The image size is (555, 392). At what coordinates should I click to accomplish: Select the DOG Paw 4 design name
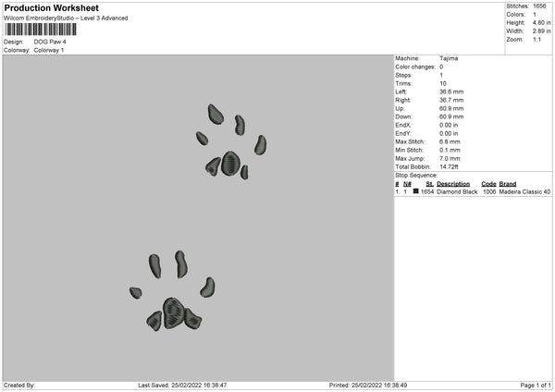click(50, 42)
